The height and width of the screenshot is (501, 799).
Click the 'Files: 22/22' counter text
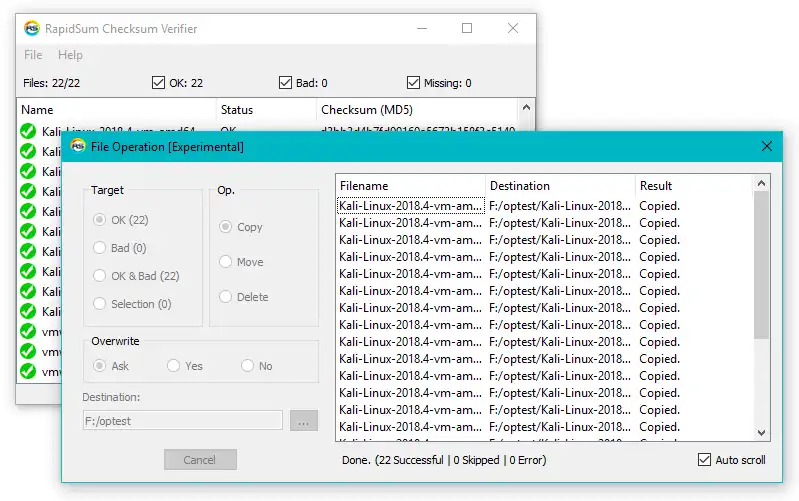pyautogui.click(x=51, y=83)
